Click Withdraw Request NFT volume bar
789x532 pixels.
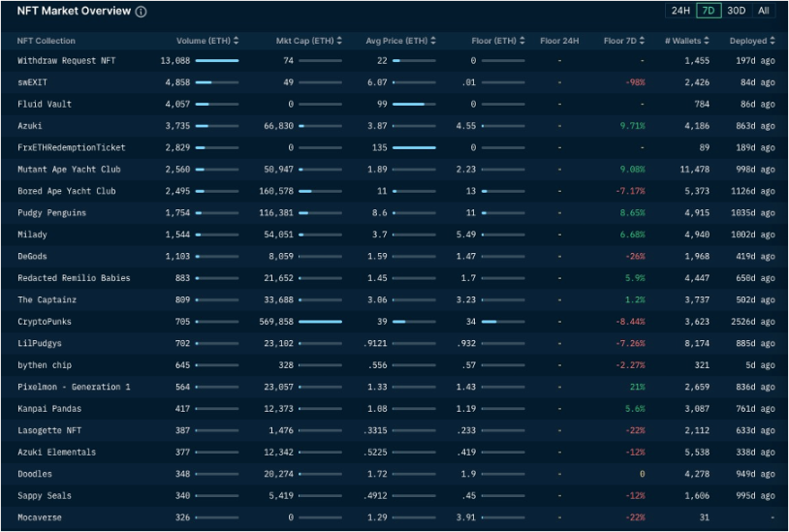pyautogui.click(x=217, y=60)
